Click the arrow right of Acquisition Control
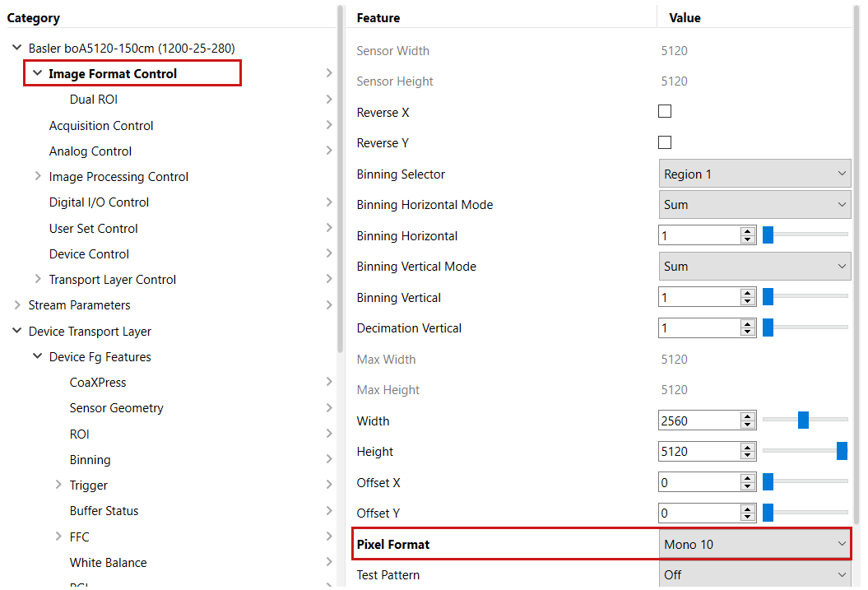Image resolution: width=868 pixels, height=590 pixels. 329,124
